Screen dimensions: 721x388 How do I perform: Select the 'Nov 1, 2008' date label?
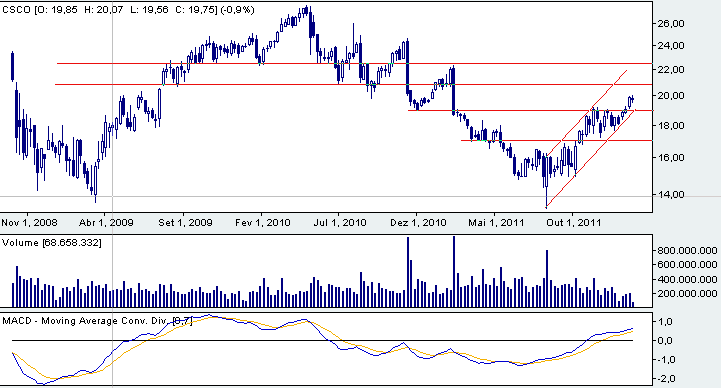click(29, 223)
